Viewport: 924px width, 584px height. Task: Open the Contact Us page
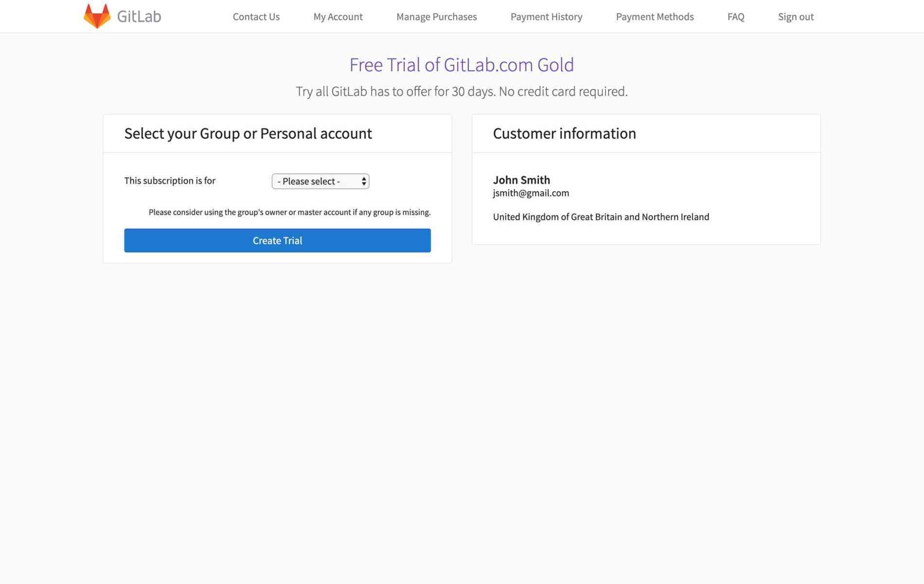tap(256, 16)
